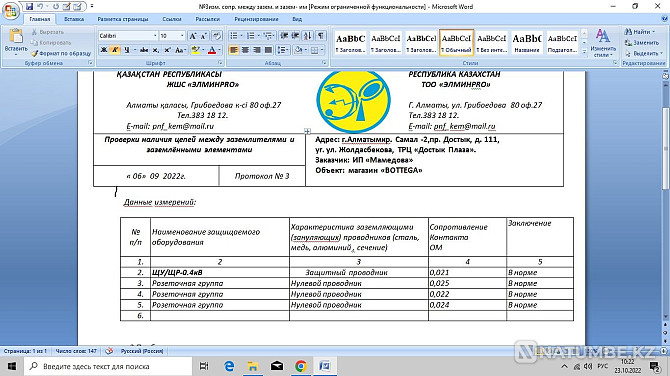Open Изменить стили dropdown

click(602, 43)
